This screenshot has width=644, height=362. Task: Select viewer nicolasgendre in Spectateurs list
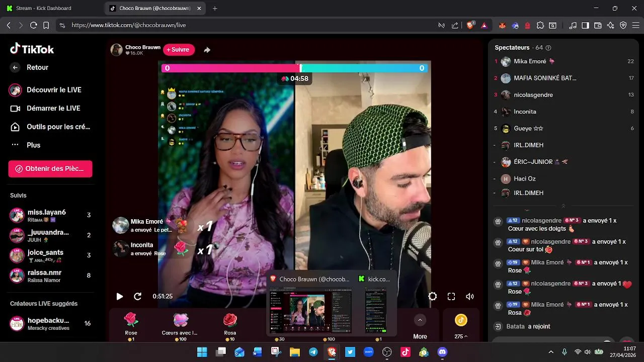click(x=563, y=95)
